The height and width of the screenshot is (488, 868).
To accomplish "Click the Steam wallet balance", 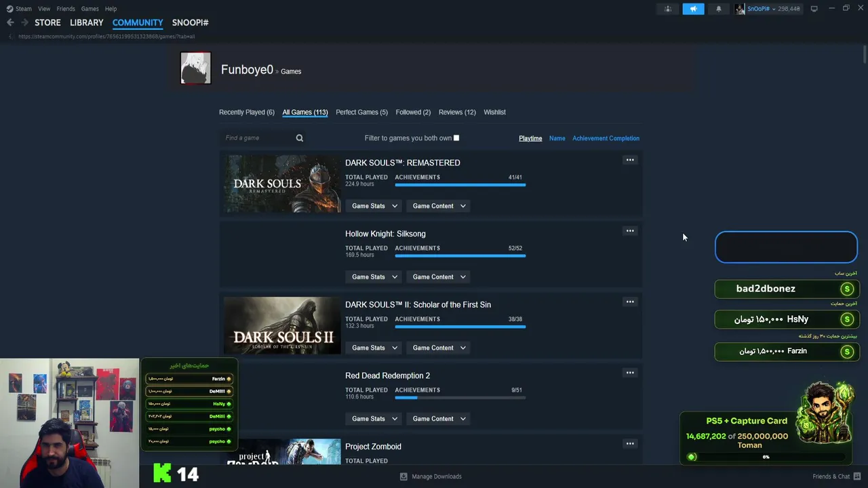I will 789,9.
